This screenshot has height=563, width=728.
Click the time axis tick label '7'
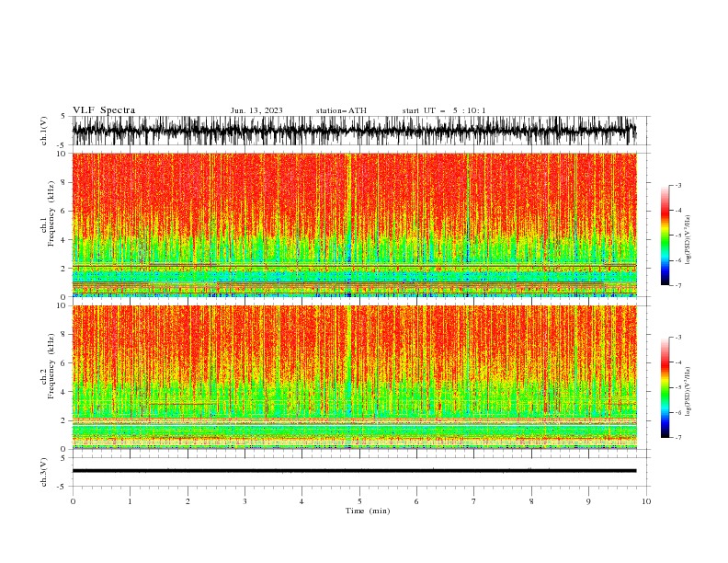tap(474, 501)
